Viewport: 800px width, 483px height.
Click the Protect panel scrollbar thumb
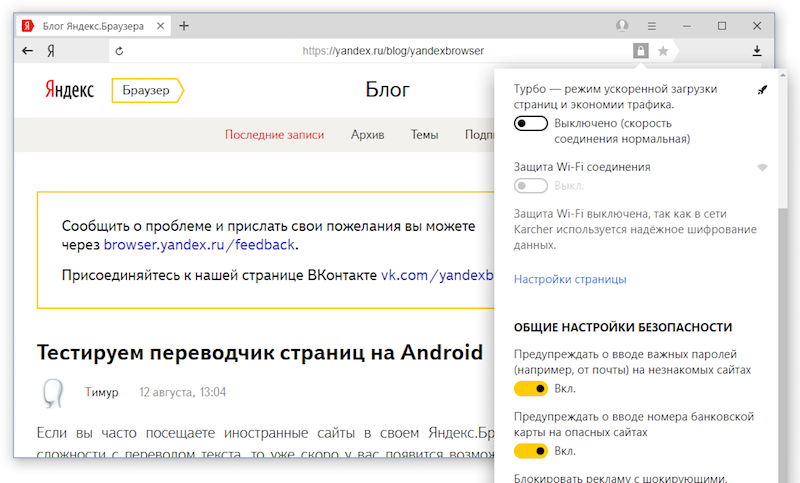click(x=783, y=143)
